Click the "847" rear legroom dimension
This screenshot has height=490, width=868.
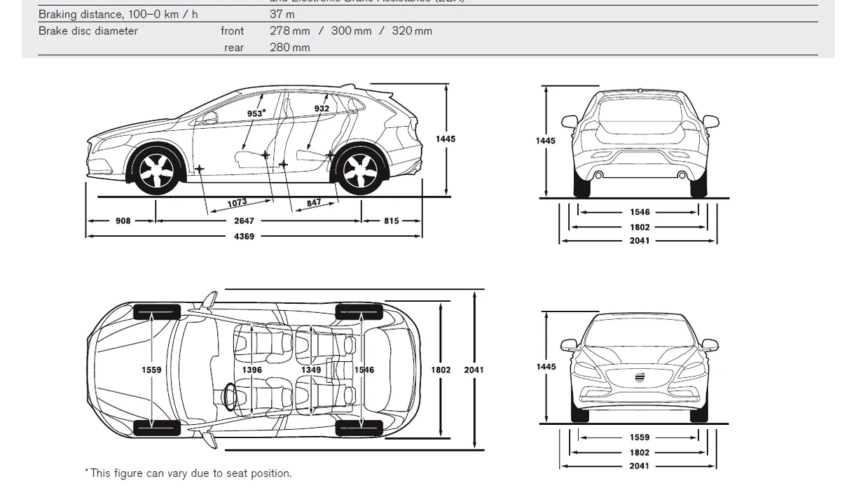click(314, 202)
